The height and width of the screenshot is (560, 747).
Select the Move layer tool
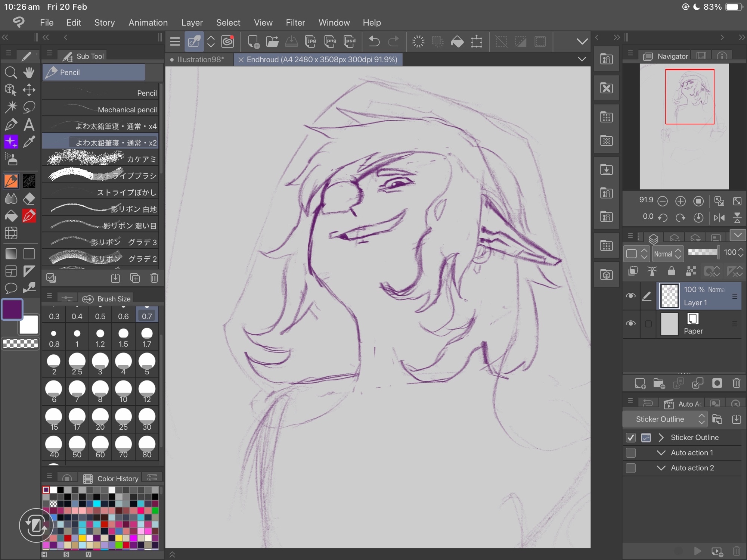[x=29, y=90]
